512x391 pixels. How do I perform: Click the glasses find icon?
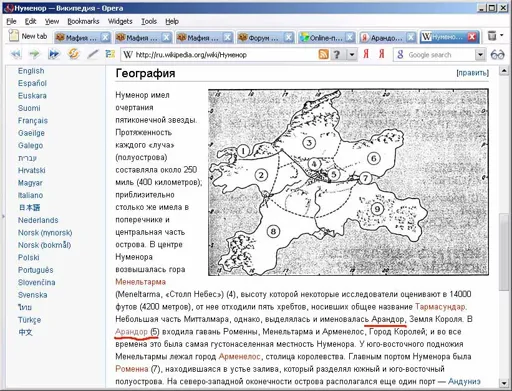(497, 54)
